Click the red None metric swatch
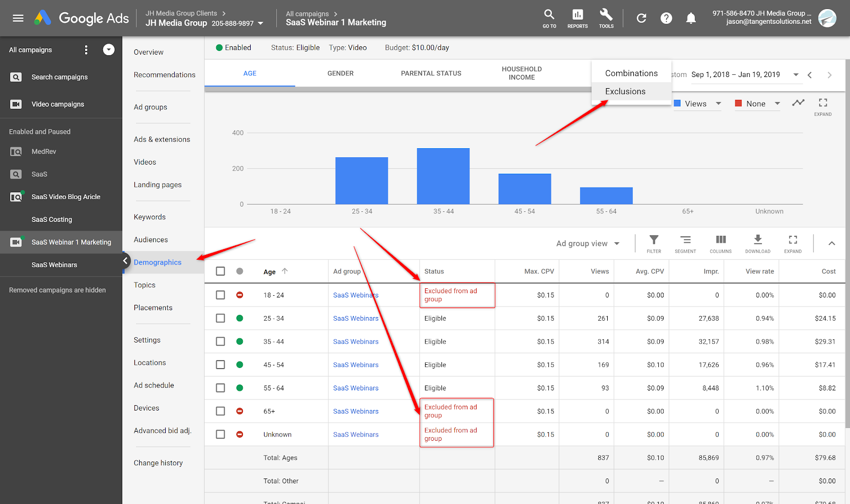 point(738,104)
